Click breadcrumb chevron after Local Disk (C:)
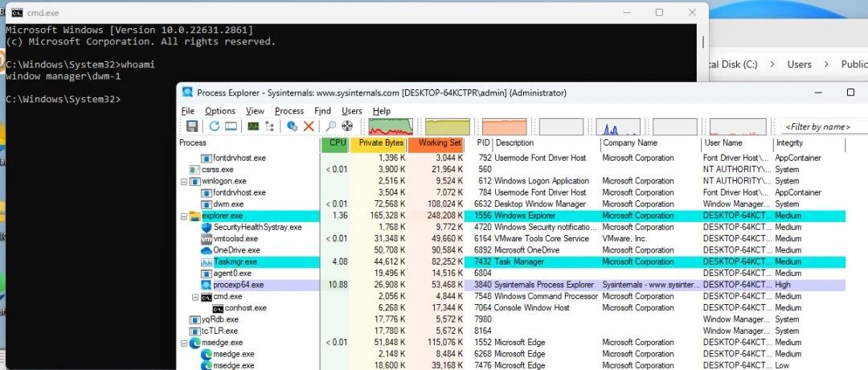 (x=771, y=64)
